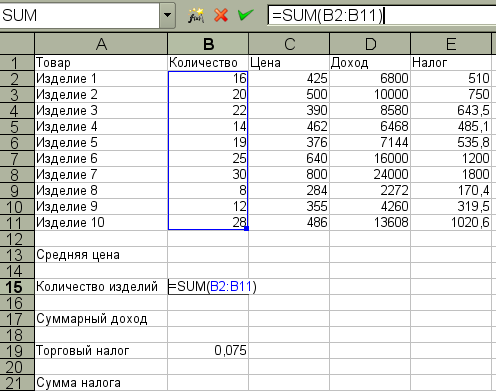Select column E header
The width and height of the screenshot is (496, 391).
451,44
